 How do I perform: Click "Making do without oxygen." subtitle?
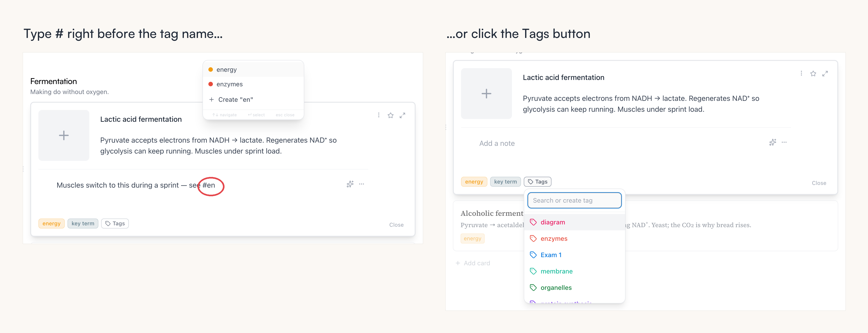pyautogui.click(x=69, y=92)
